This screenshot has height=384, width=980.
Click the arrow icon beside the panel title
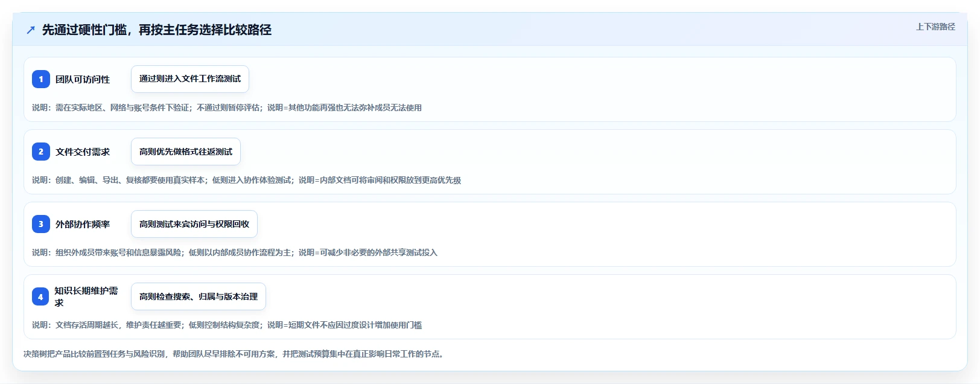coord(31,30)
